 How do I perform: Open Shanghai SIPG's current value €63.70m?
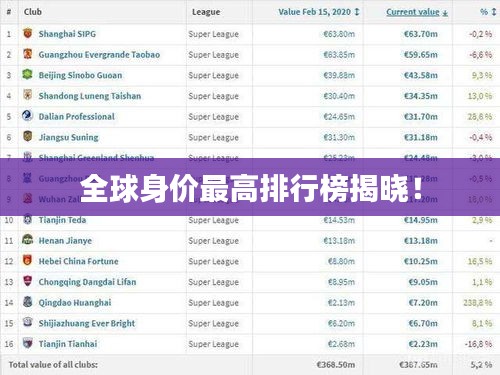(421, 34)
